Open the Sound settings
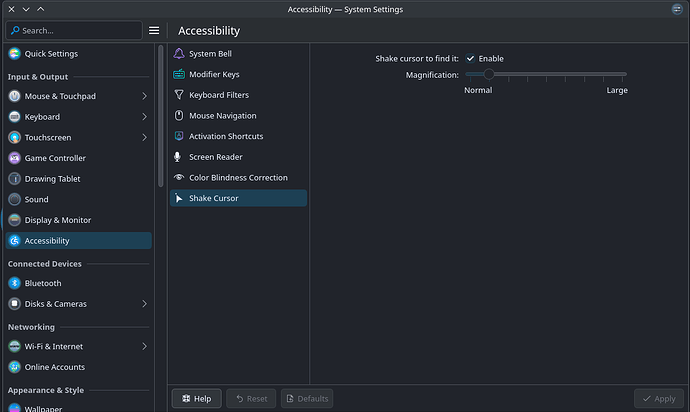 pos(78,199)
